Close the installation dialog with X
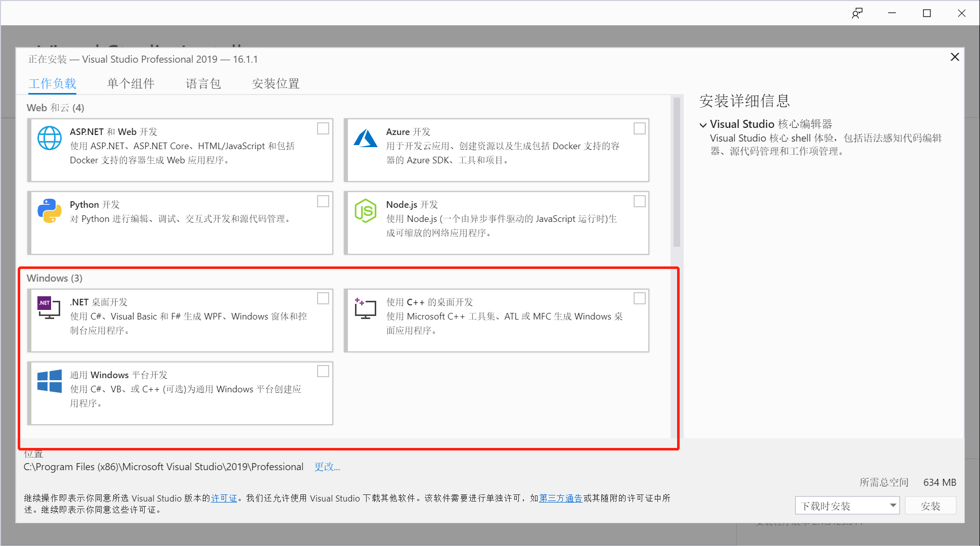980x546 pixels. coord(955,57)
